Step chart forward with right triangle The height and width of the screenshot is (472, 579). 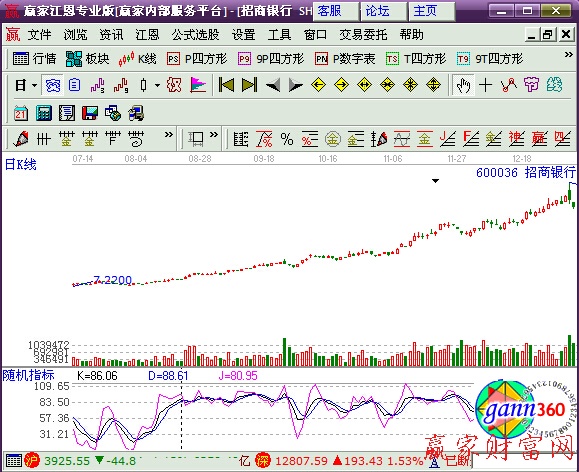point(295,85)
